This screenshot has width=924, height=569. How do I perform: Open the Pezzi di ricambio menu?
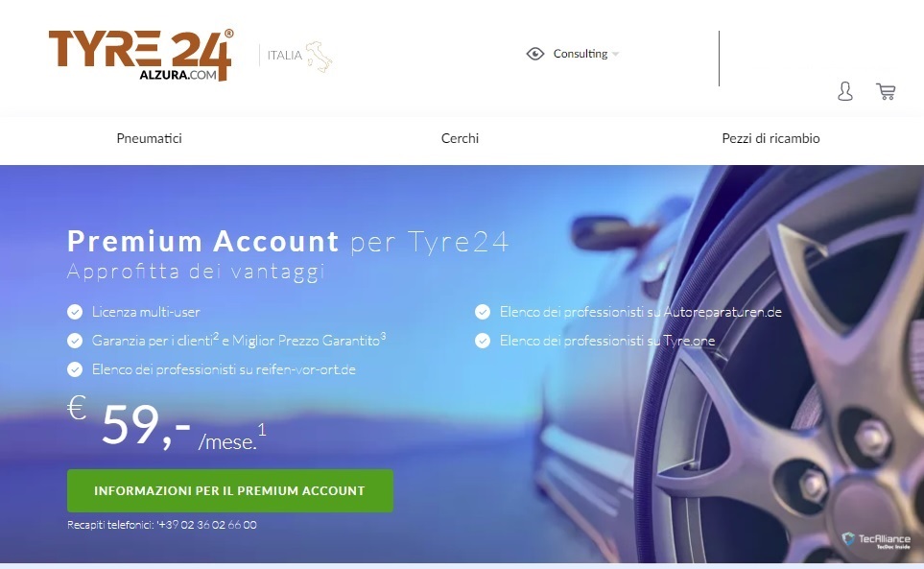tap(770, 138)
